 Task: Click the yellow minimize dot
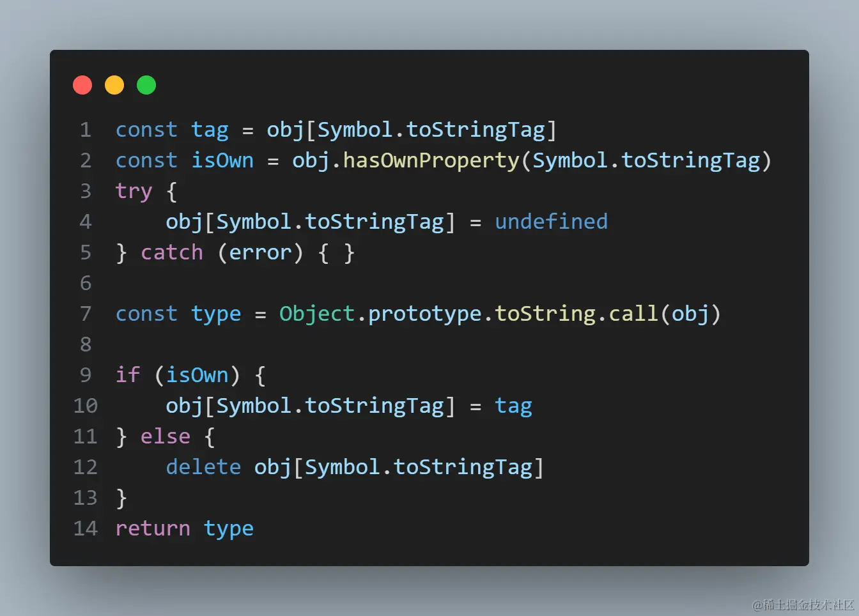tap(114, 85)
